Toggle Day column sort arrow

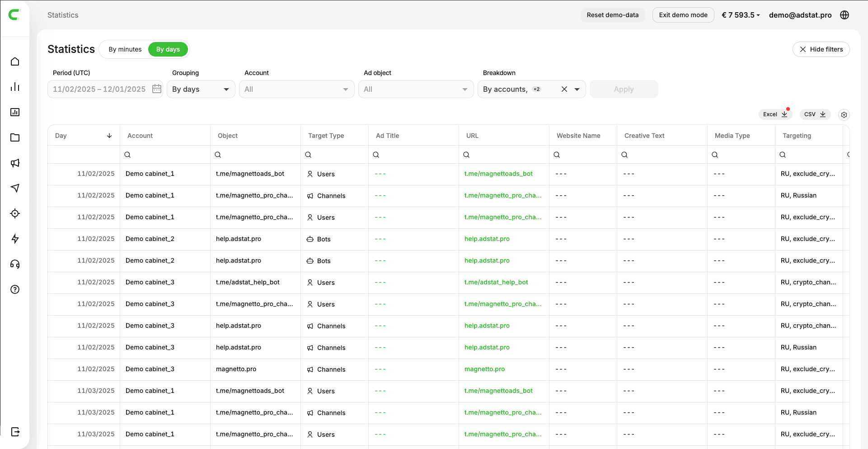(x=109, y=136)
